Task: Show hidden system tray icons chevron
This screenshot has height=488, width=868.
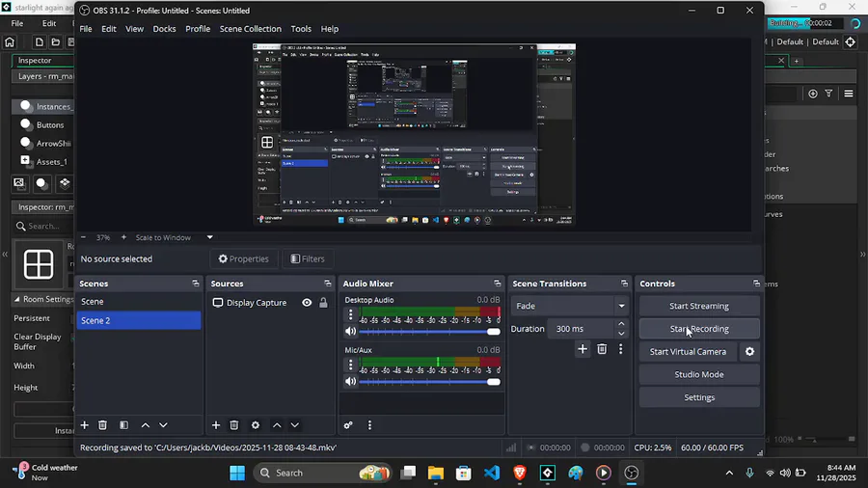Action: 729,473
